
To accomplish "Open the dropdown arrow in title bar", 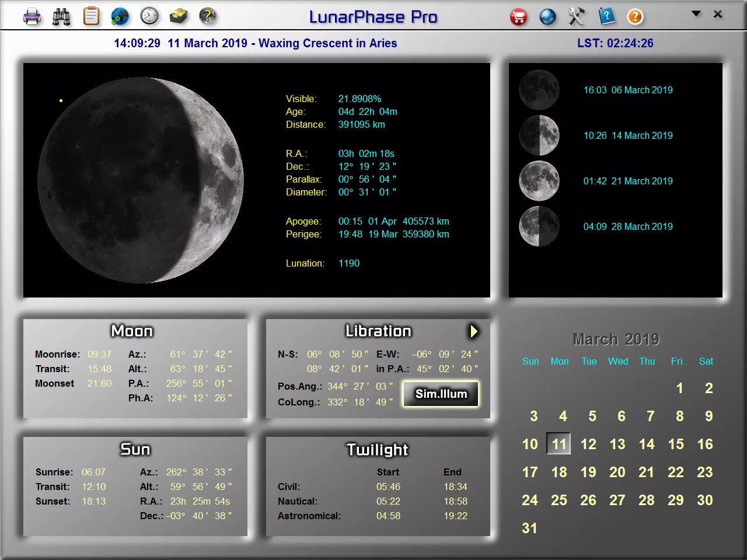I will [x=696, y=13].
